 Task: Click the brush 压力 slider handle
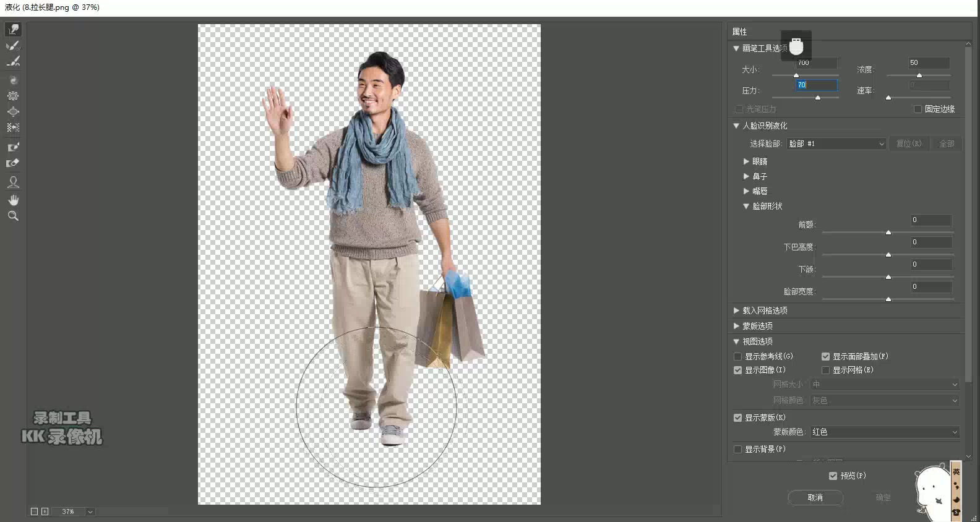coord(818,98)
